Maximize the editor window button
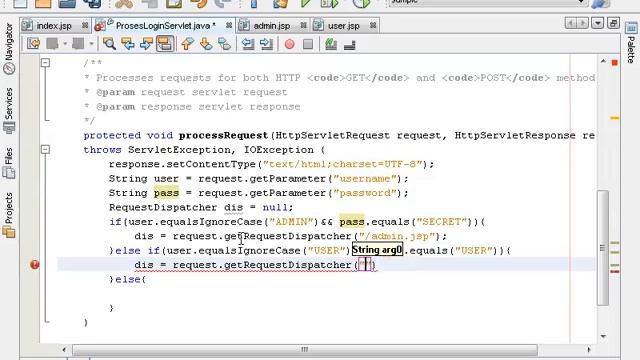Screen dimensions: 640x360 (613, 23)
